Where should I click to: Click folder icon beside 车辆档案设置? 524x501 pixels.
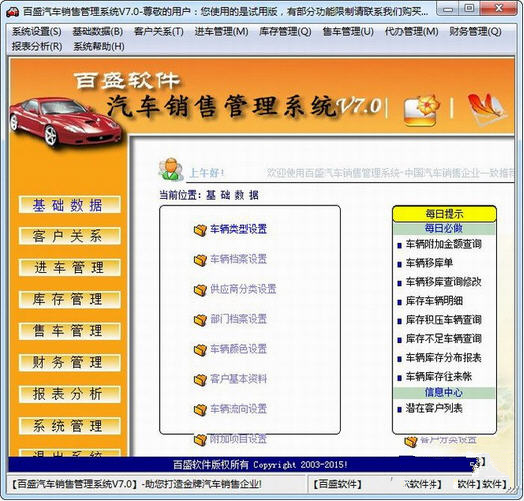point(201,260)
